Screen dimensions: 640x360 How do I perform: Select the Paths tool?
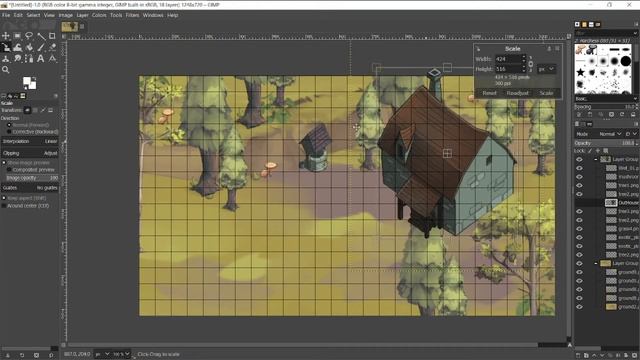tap(29, 59)
